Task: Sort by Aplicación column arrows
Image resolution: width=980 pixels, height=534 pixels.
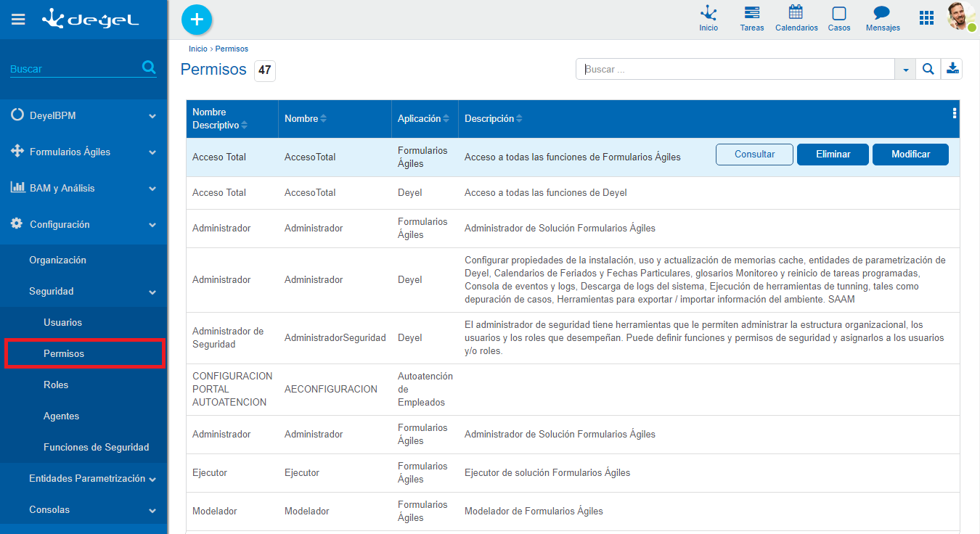Action: tap(445, 118)
